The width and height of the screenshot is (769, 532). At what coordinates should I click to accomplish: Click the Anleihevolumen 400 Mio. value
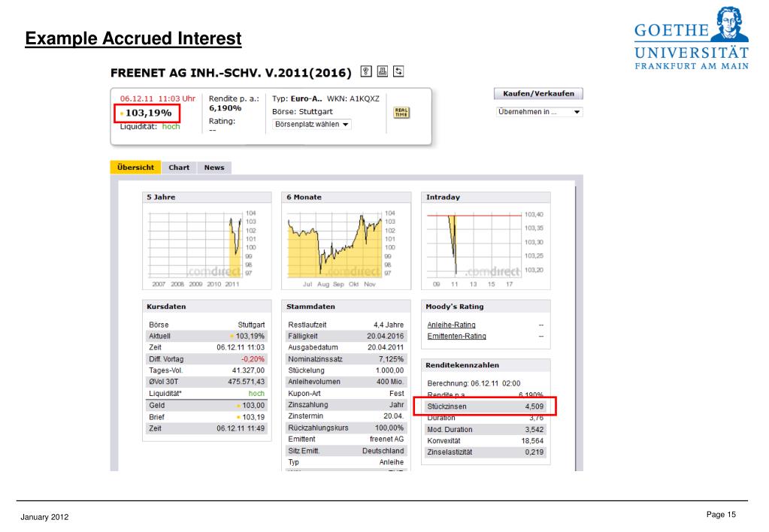[390, 382]
